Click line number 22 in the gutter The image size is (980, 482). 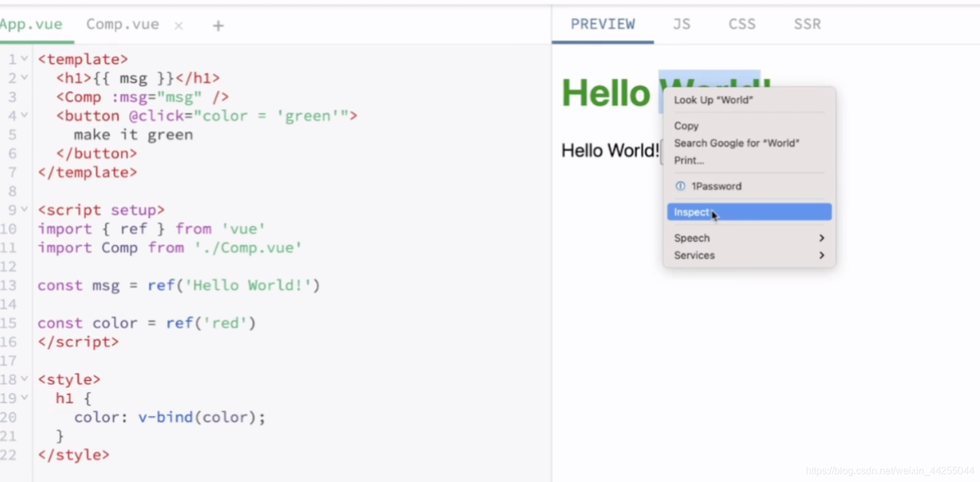(x=9, y=455)
